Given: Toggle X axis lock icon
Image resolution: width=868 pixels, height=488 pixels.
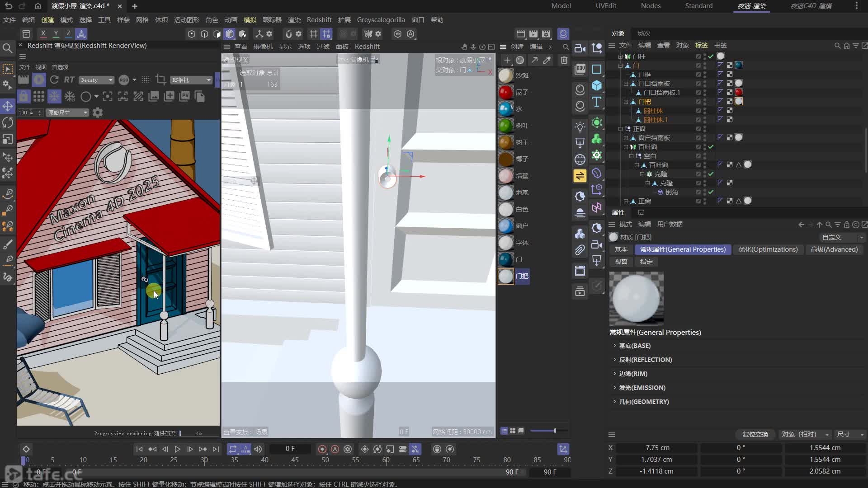Looking at the screenshot, I should tap(43, 33).
